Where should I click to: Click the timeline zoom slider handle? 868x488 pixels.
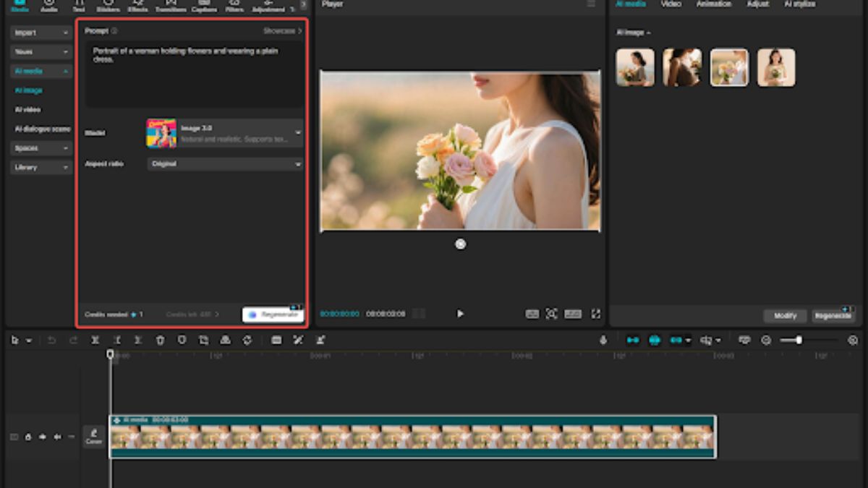[x=799, y=340]
